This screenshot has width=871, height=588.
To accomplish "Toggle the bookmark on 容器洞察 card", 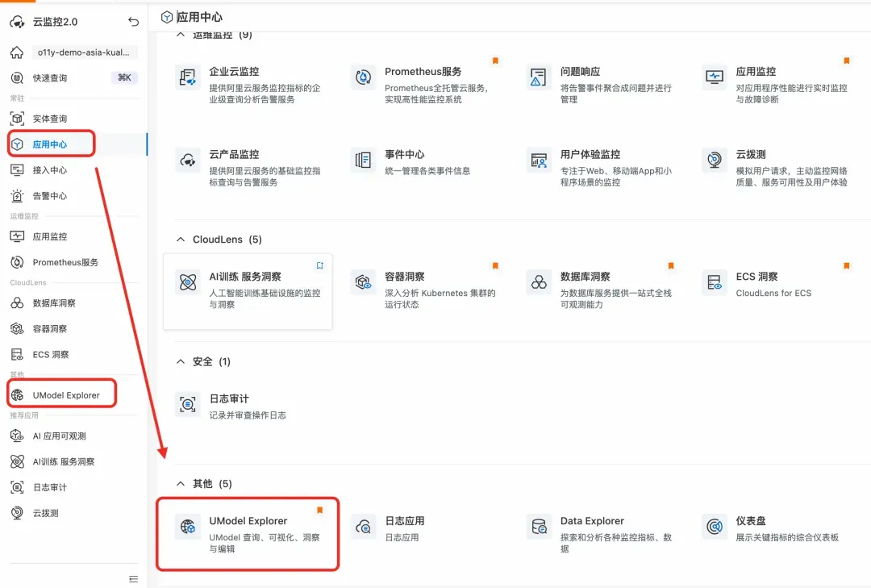I will [495, 265].
